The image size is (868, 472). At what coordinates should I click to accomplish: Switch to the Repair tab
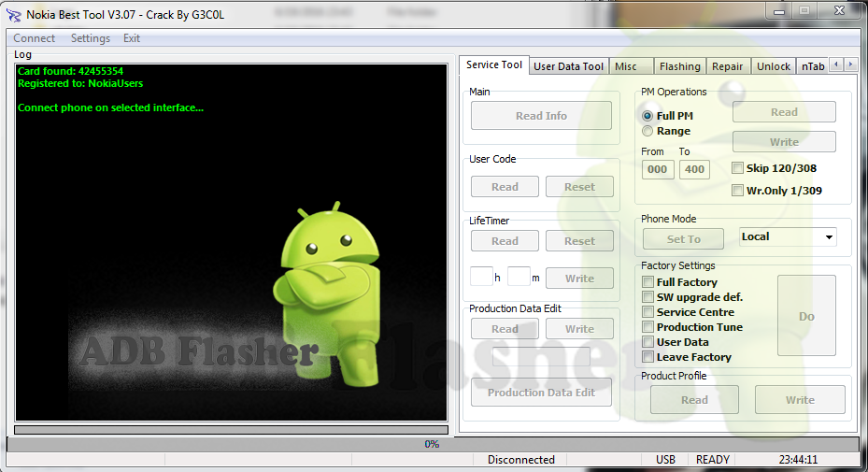728,66
